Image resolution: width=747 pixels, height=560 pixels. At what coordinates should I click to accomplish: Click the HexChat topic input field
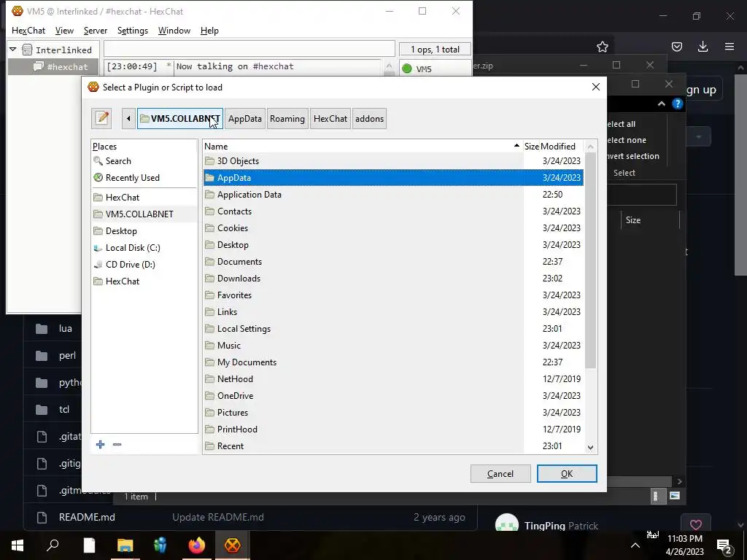pyautogui.click(x=249, y=49)
